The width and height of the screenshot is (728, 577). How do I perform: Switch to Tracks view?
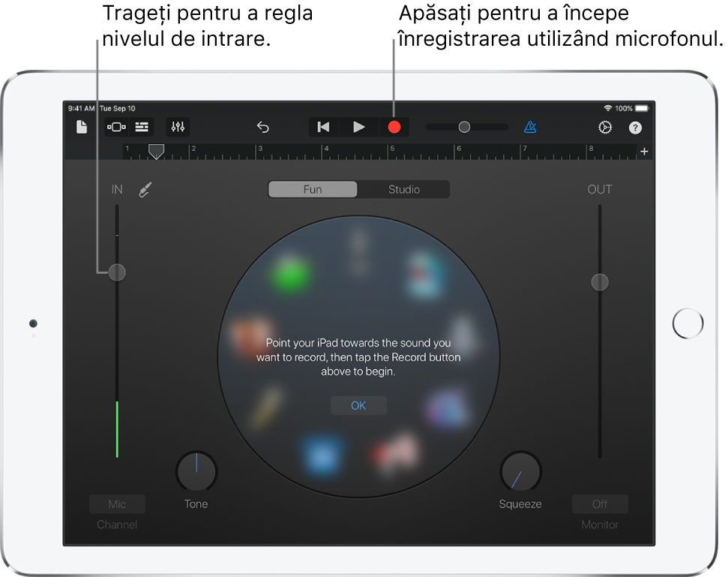pos(141,127)
